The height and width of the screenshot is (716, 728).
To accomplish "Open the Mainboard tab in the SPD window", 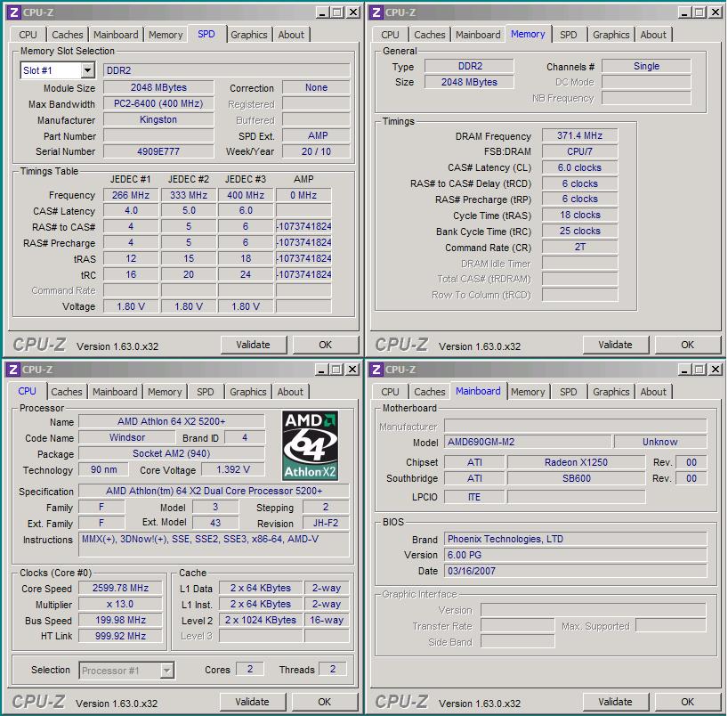I will click(x=116, y=35).
